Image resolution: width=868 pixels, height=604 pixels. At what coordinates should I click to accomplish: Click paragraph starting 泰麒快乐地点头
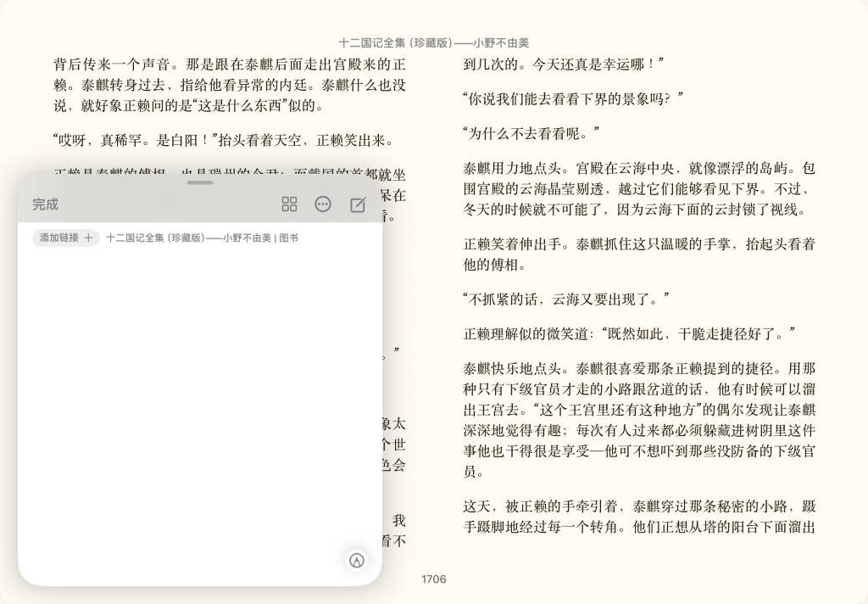[x=639, y=420]
